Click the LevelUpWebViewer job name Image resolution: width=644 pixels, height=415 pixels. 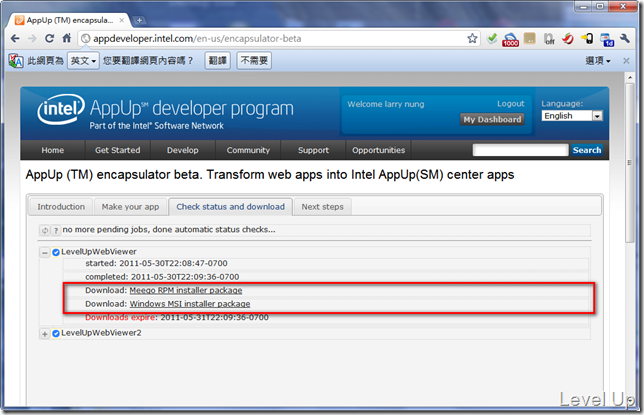pyautogui.click(x=99, y=252)
